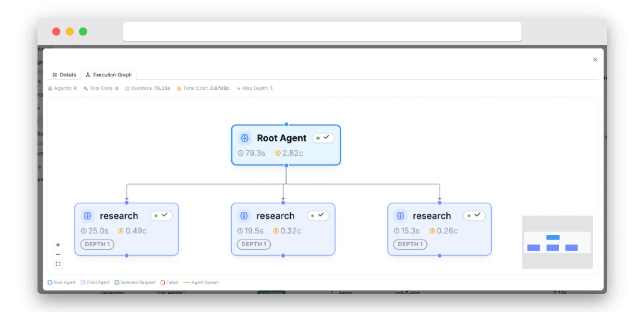The image size is (644, 312).
Task: Click the coin icon beside 0.32c
Action: pyautogui.click(x=276, y=231)
